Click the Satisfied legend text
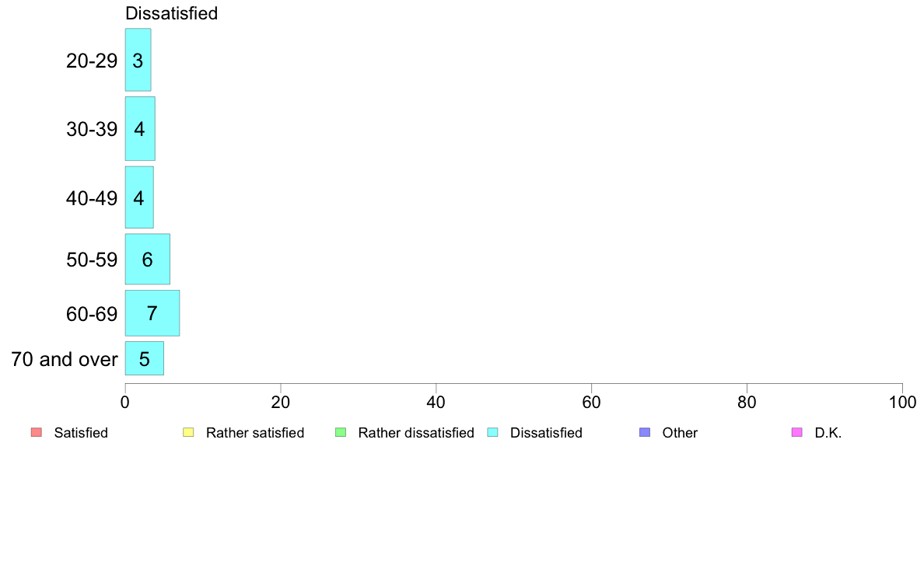This screenshot has width=924, height=572. (x=81, y=433)
